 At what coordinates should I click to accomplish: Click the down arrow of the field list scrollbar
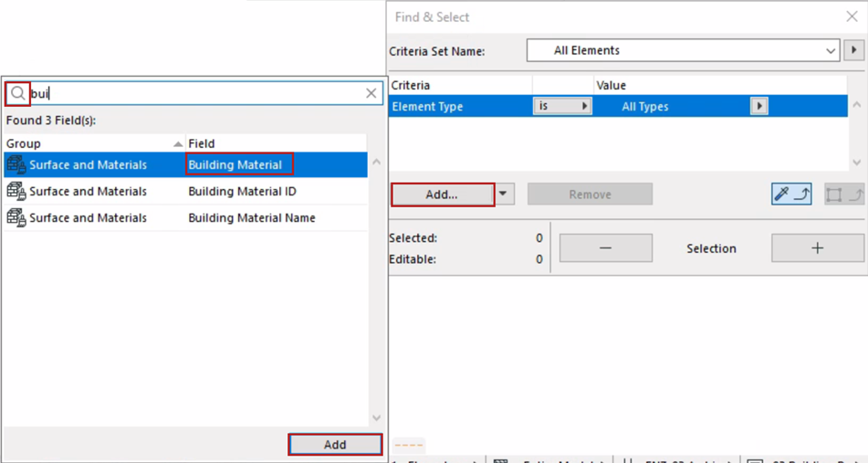376,418
